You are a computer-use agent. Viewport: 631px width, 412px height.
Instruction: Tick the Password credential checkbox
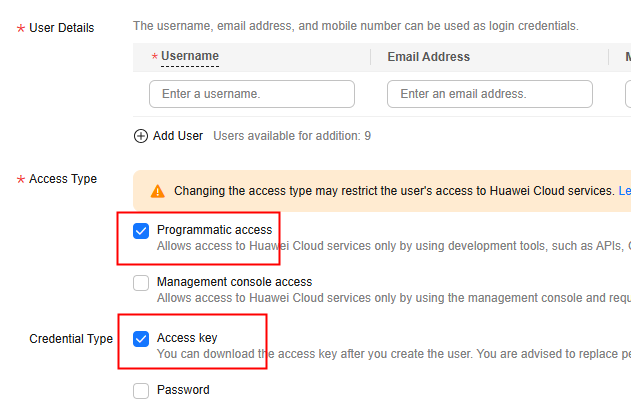[141, 391]
